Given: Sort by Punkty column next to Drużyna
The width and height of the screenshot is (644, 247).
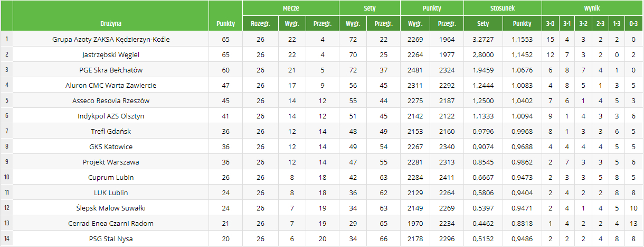Looking at the screenshot, I should [x=225, y=24].
